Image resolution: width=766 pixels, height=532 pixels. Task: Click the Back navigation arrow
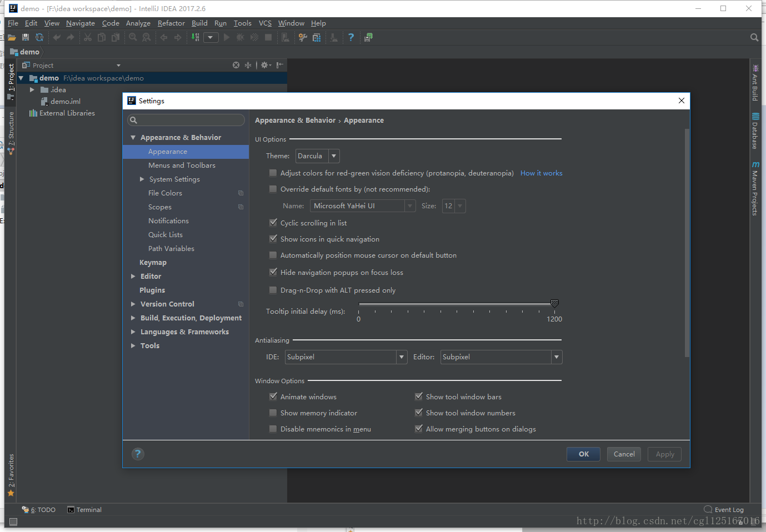point(164,37)
